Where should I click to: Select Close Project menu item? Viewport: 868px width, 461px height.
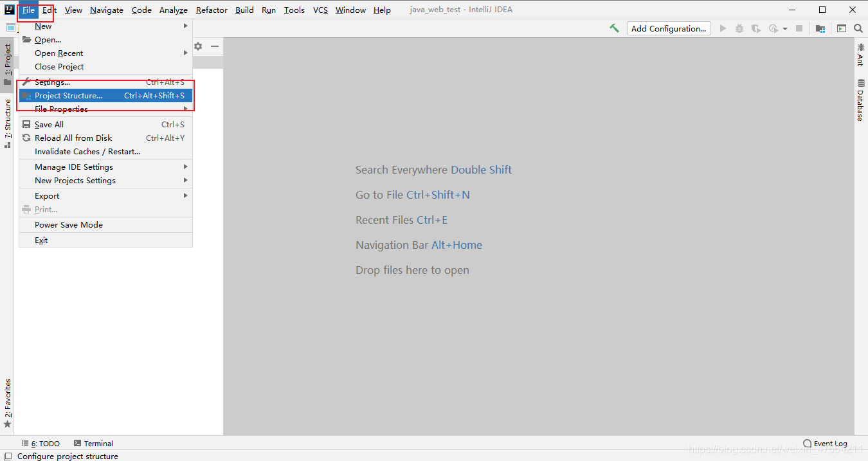point(105,67)
